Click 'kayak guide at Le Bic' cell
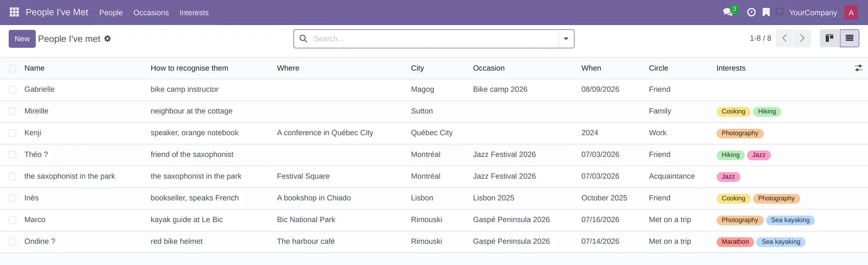 coord(187,219)
